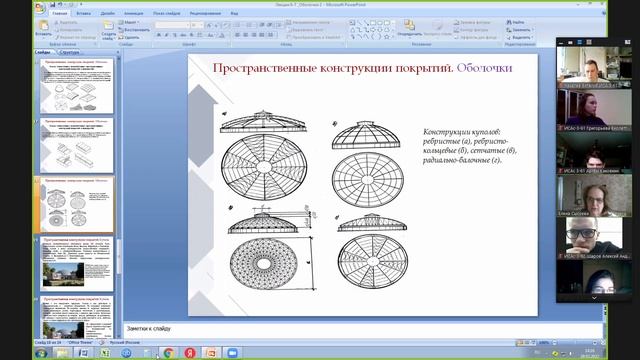Screen dimensions: 640x360
Task: Open Word from the taskbar
Action: [x=83, y=353]
